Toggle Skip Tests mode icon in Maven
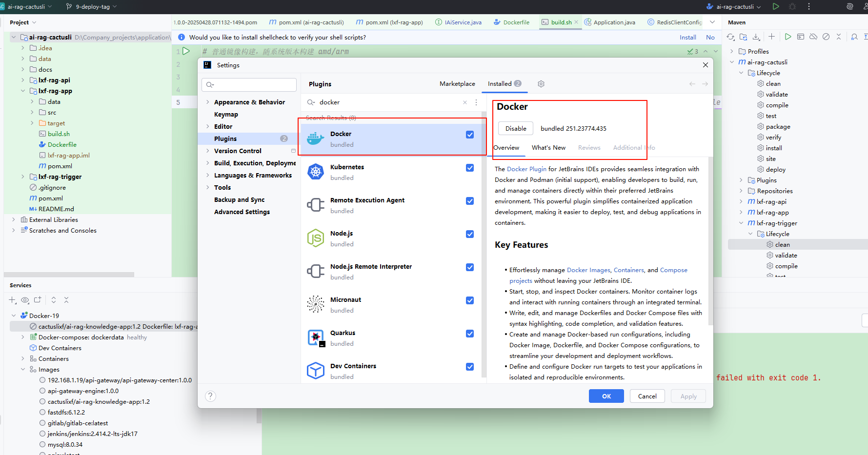868x455 pixels. [x=826, y=37]
